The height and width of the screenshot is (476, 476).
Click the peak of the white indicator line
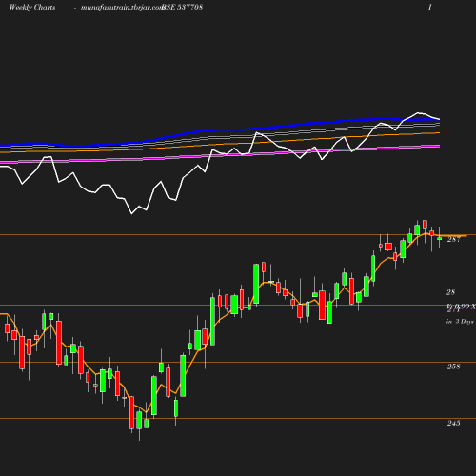418,113
